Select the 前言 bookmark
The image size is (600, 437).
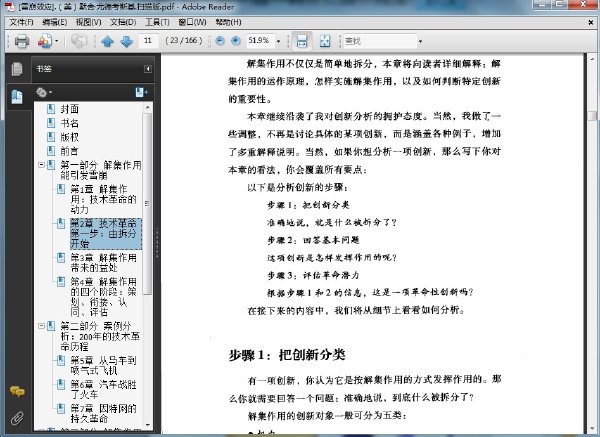pyautogui.click(x=70, y=151)
